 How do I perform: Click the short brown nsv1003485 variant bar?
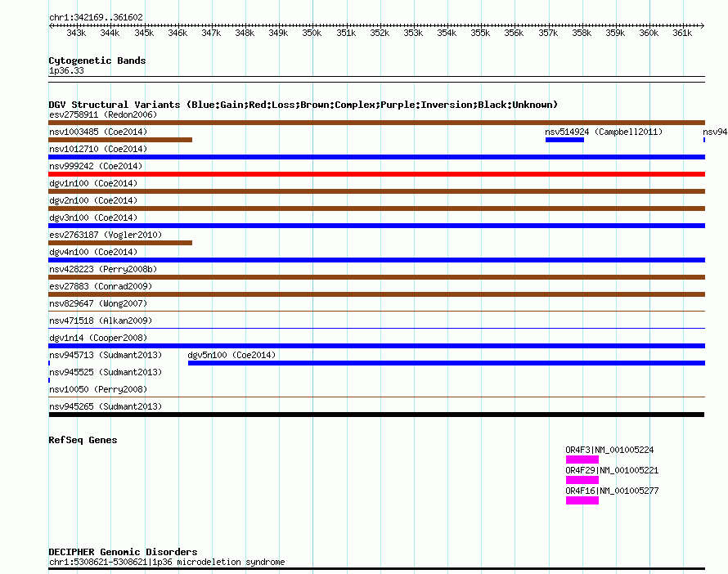tap(120, 140)
